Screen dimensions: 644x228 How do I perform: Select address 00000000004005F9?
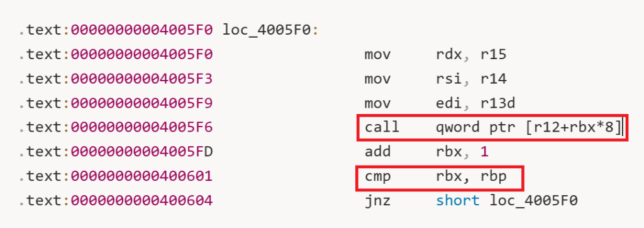pyautogui.click(x=142, y=103)
